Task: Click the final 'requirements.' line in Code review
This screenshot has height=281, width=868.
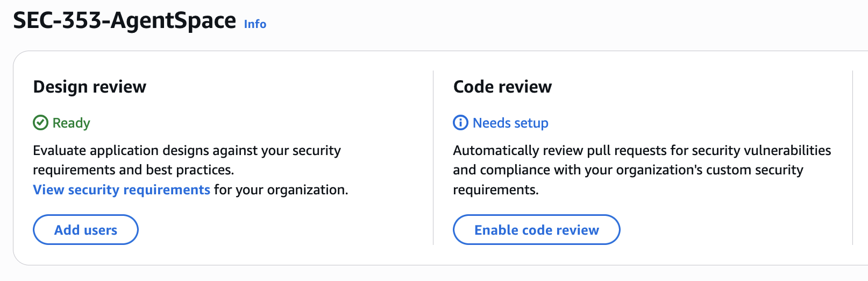Action: 495,189
